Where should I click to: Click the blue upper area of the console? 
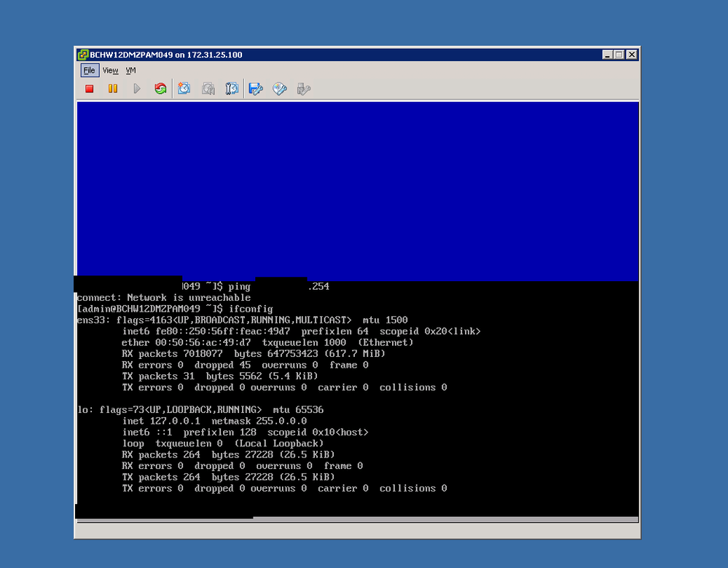(x=358, y=190)
